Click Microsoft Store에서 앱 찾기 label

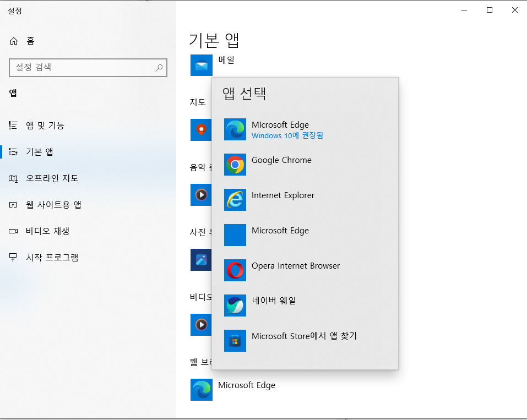coord(304,336)
